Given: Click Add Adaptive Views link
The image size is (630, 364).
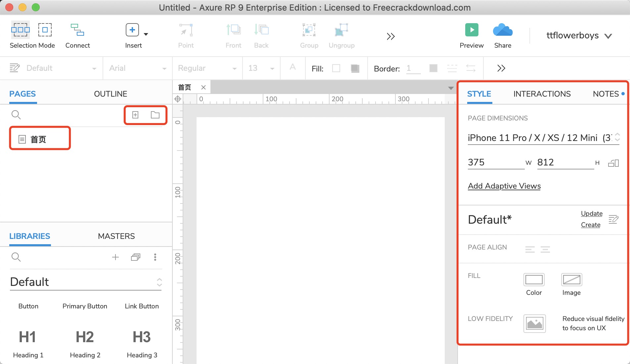Looking at the screenshot, I should [x=504, y=186].
